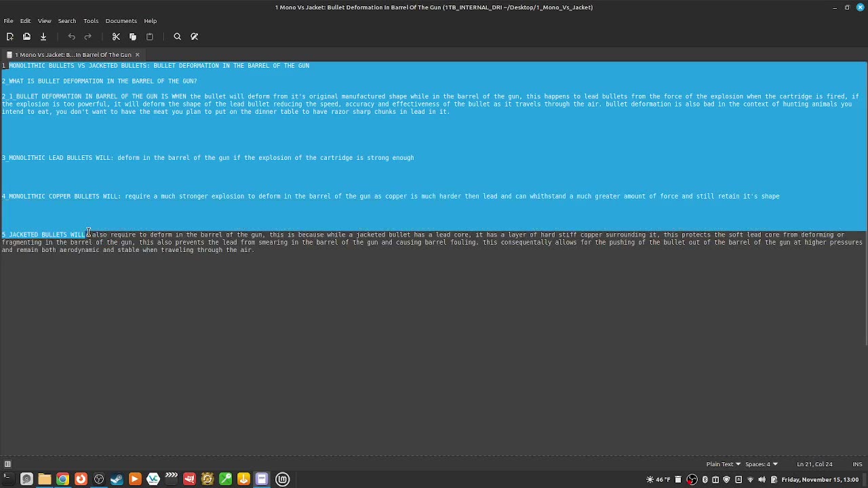Select the '1 Mono Vs Jacket' document tab

pos(73,55)
